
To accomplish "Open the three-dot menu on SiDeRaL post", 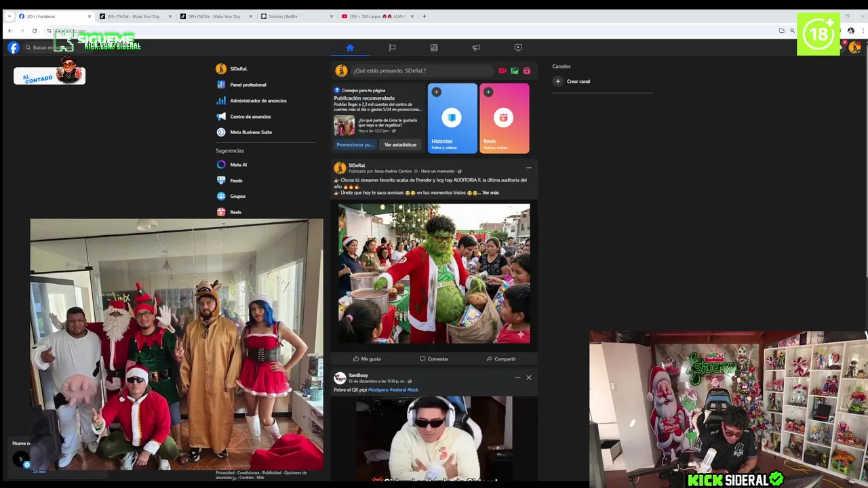I will pos(529,167).
